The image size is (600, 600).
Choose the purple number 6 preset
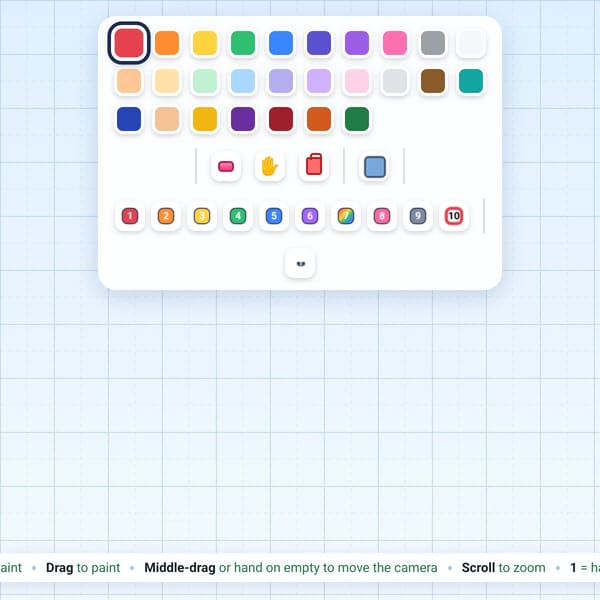(x=310, y=216)
